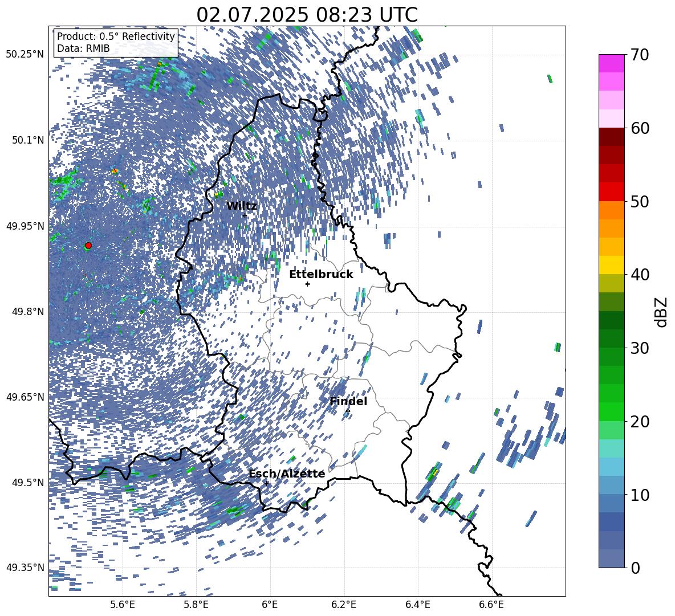The image size is (675, 616).
Task: Click the 6.4°E longitude label
Action: [417, 605]
